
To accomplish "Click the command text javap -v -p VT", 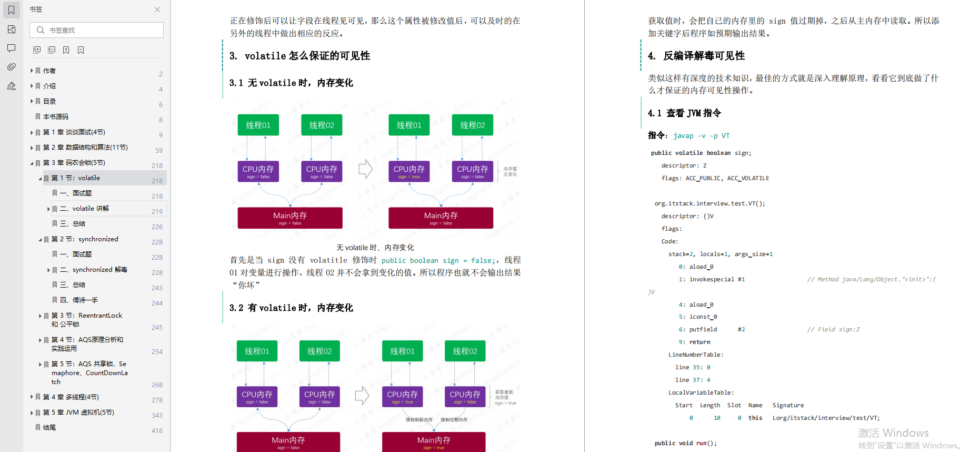I will (x=701, y=136).
